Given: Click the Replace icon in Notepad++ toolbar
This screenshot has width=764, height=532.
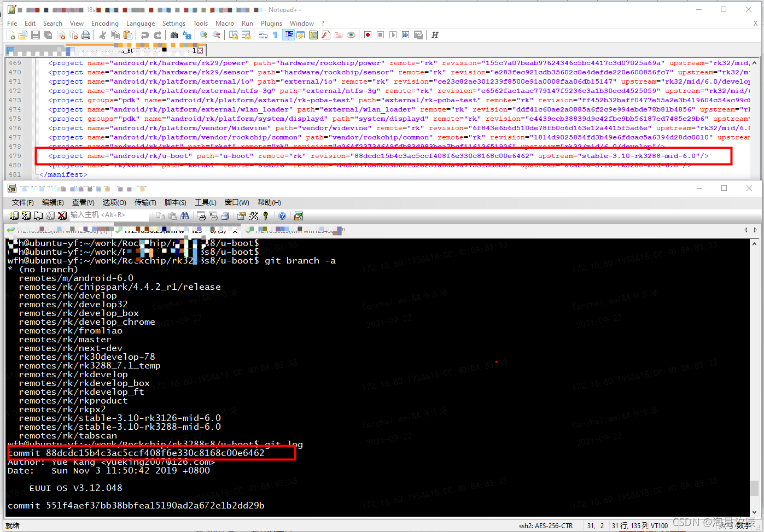Looking at the screenshot, I should [x=187, y=35].
